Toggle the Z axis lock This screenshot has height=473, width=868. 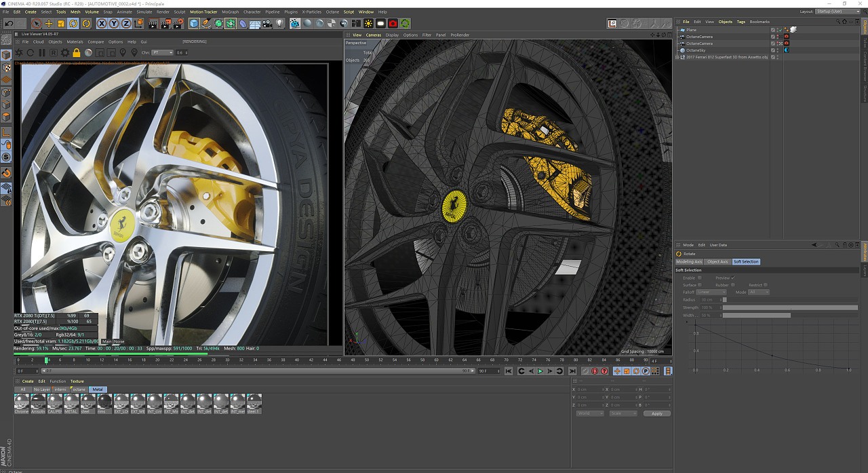pyautogui.click(x=126, y=24)
